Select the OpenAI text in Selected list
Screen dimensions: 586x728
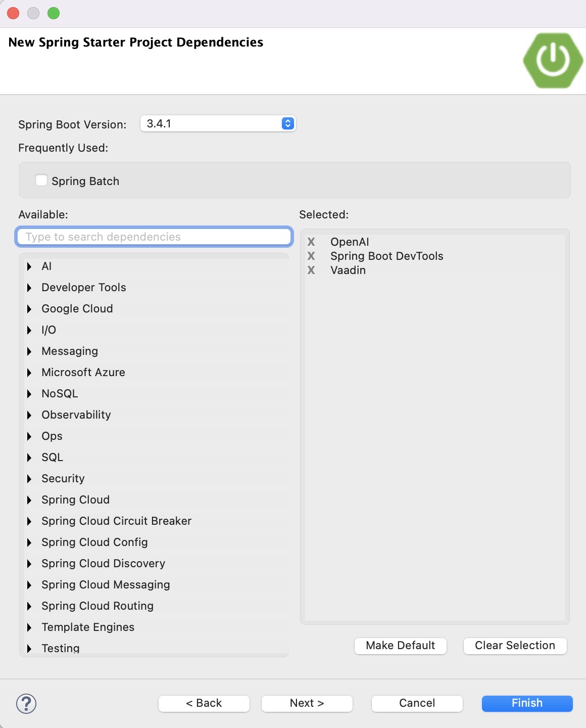[x=350, y=242]
